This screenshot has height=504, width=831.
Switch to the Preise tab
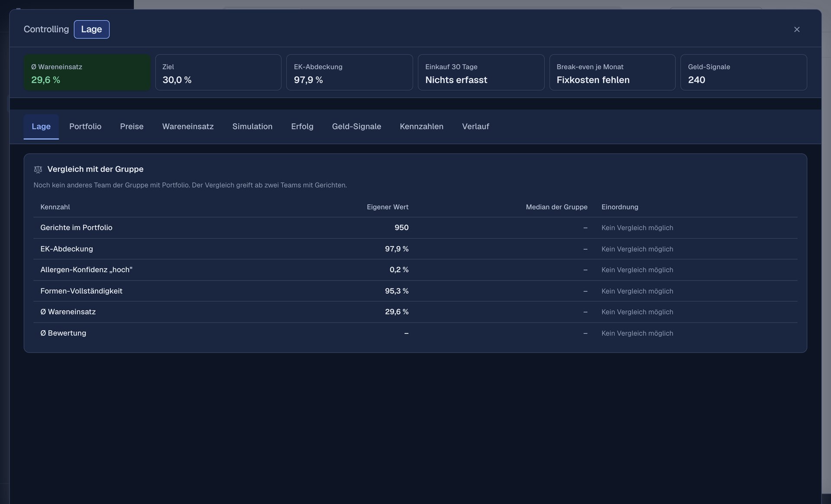pos(132,126)
